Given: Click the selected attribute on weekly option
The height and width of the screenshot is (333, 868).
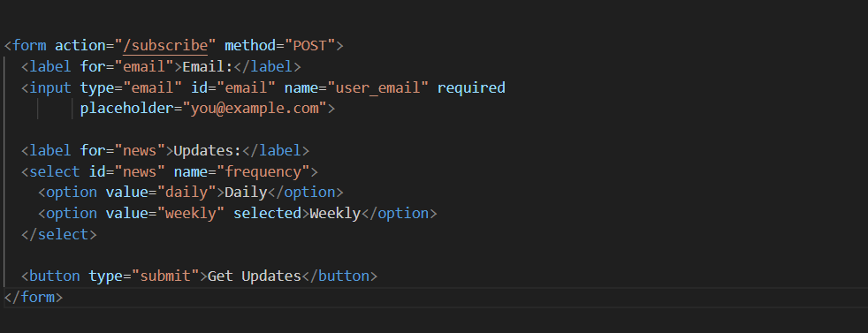Looking at the screenshot, I should [267, 214].
